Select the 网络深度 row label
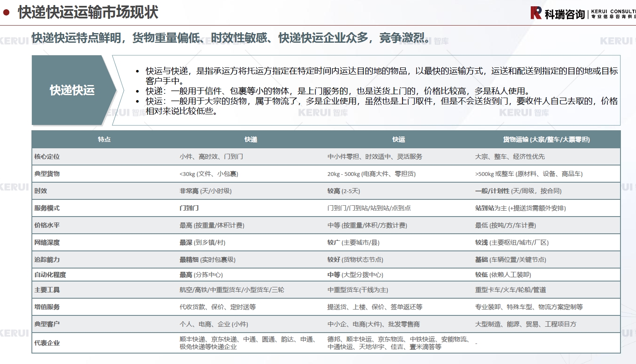 47,243
